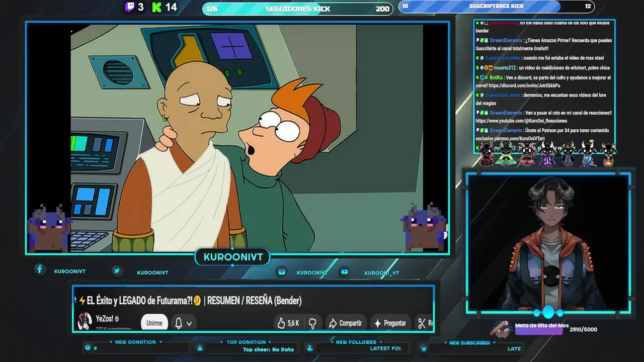The image size is (644, 362).
Task: Click the Meta de Bits del Mes bar
Action: tap(538, 330)
